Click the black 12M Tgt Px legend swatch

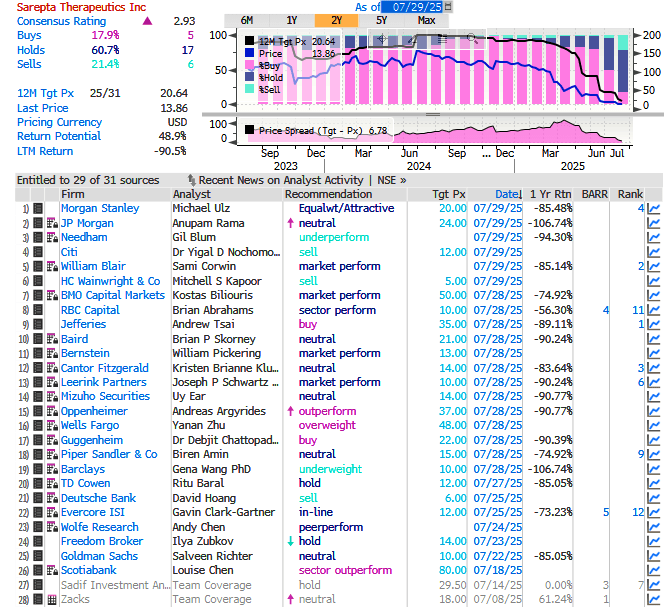(250, 41)
